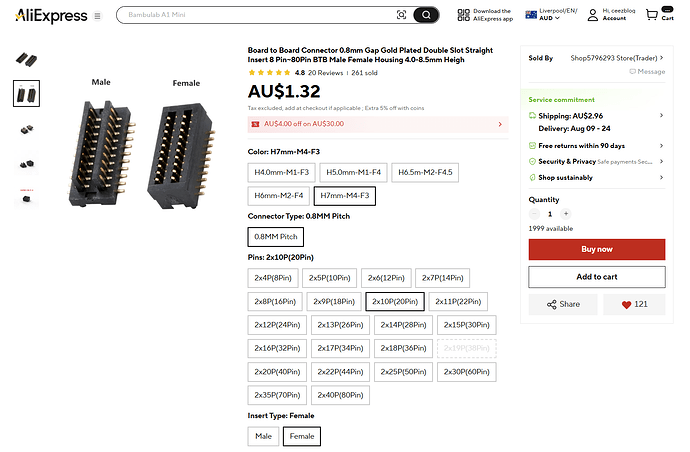This screenshot has width=690, height=452.
Task: Click the Add to cart button
Action: click(x=597, y=277)
